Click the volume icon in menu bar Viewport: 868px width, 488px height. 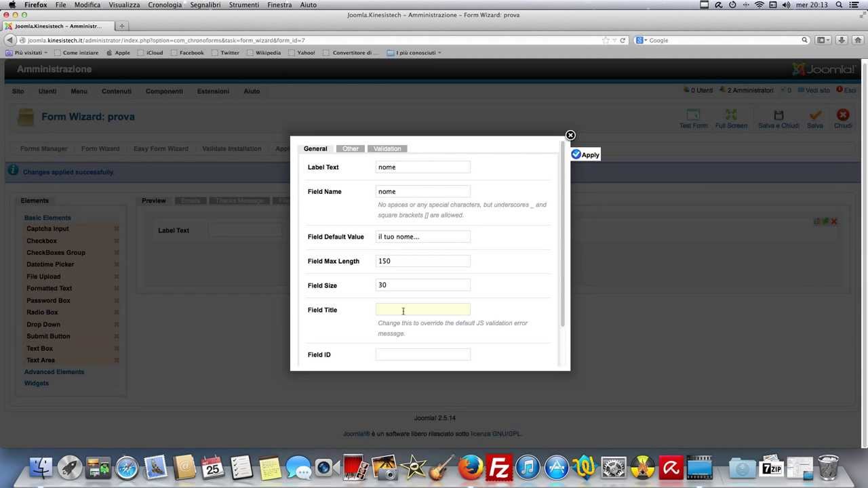[x=786, y=5]
